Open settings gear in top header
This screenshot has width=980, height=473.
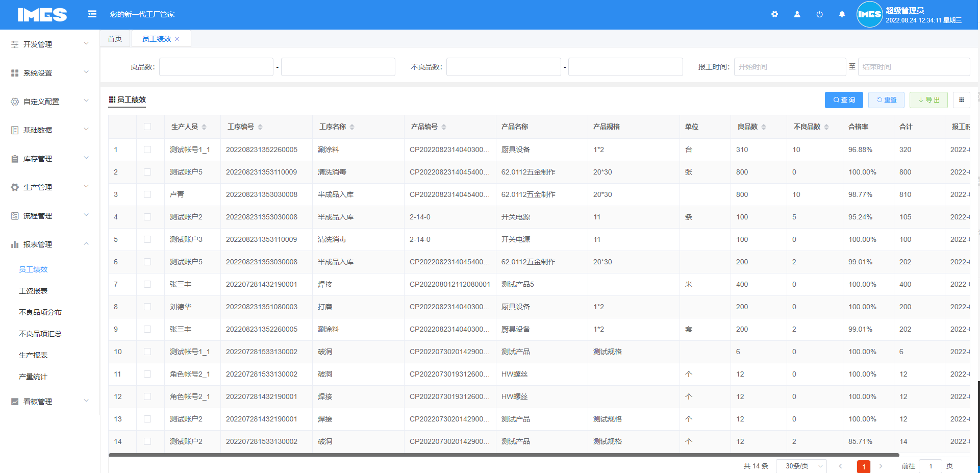(774, 14)
